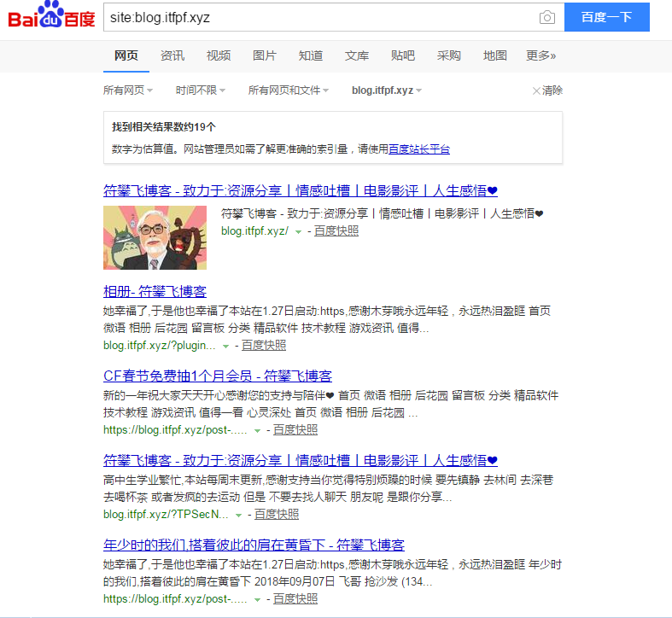Open CF春节免费抽1个月会员 result link

pyautogui.click(x=218, y=376)
